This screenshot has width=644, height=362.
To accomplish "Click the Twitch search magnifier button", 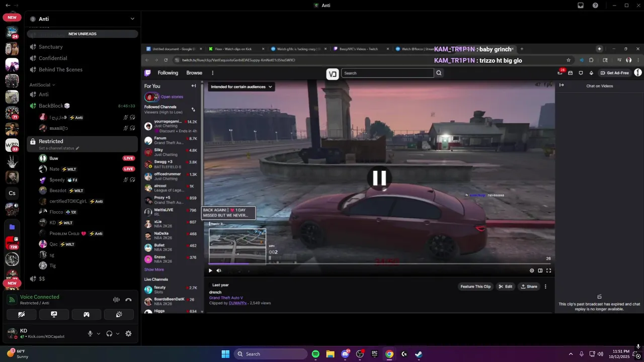I will (439, 73).
